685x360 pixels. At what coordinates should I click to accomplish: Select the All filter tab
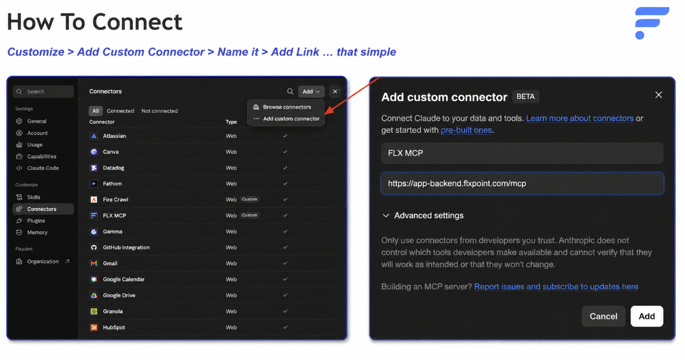tap(96, 111)
